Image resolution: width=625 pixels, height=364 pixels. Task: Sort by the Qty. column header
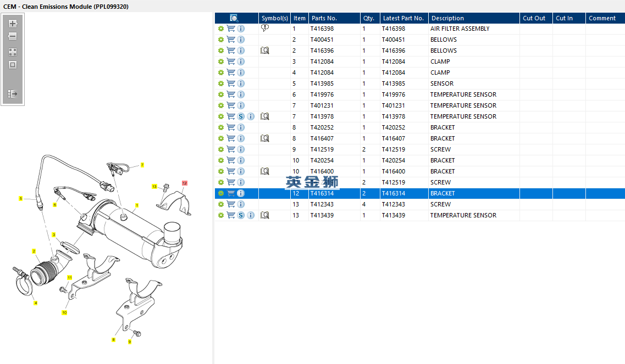click(x=370, y=18)
